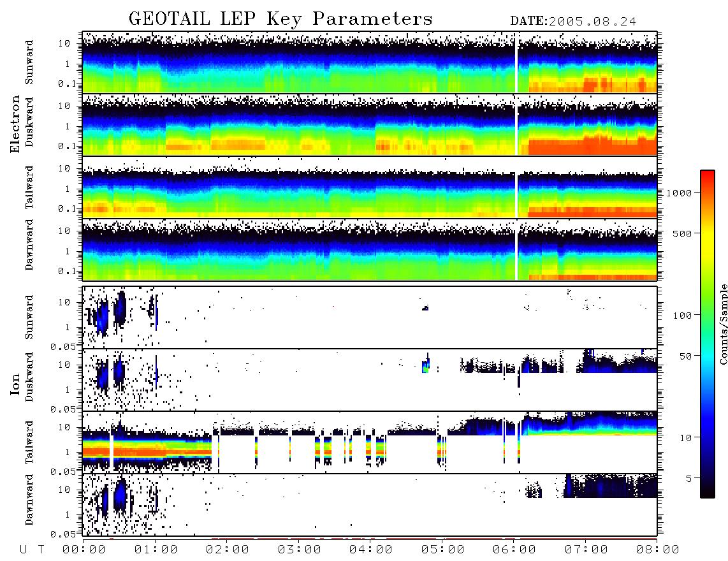Click the rainbow color scale bar

coord(708,334)
